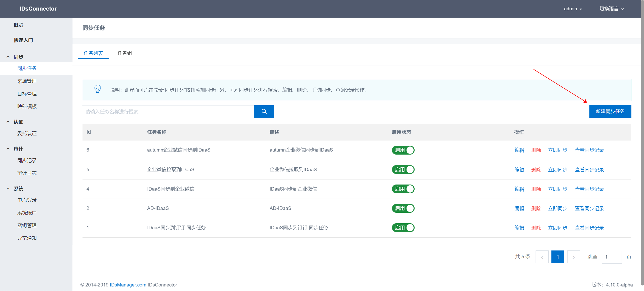Click 编辑 for IDaaS同步到企业微信 task
This screenshot has width=644, height=291.
(519, 189)
